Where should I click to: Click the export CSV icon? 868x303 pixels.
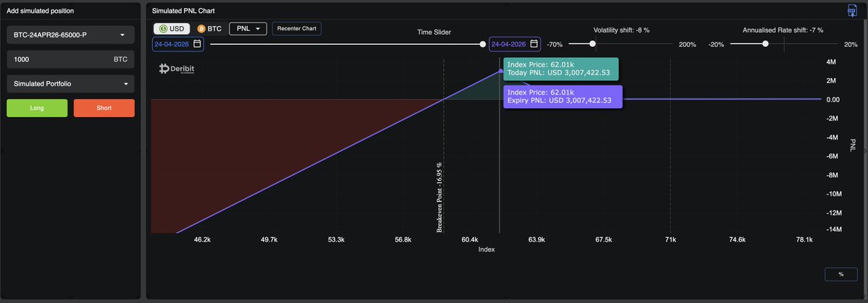click(x=852, y=11)
